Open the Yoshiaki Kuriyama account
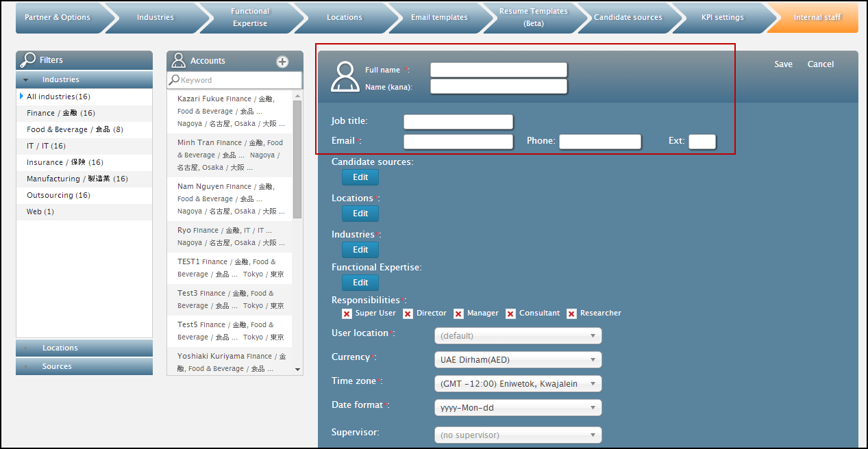Viewport: 868px width, 449px height. pyautogui.click(x=230, y=361)
